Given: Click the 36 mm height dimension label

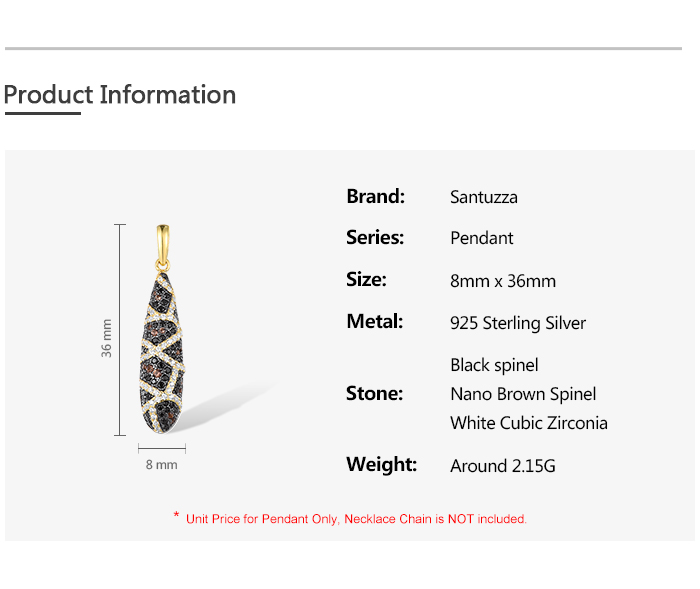Looking at the screenshot, I should coord(106,338).
